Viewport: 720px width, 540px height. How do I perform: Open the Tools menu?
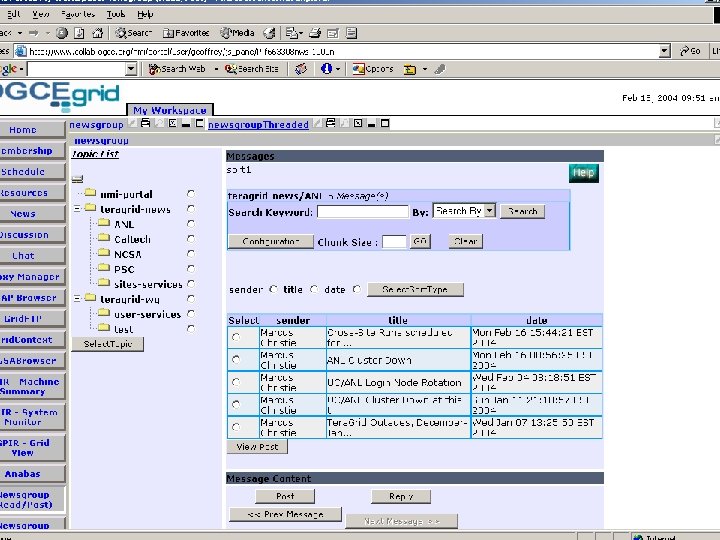[116, 14]
